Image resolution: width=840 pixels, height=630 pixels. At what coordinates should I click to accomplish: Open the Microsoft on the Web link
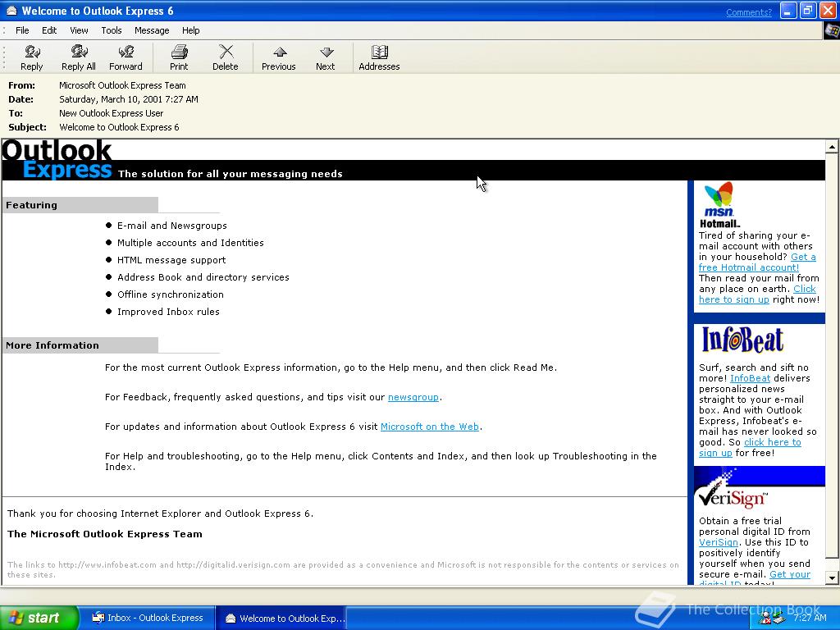coord(430,427)
